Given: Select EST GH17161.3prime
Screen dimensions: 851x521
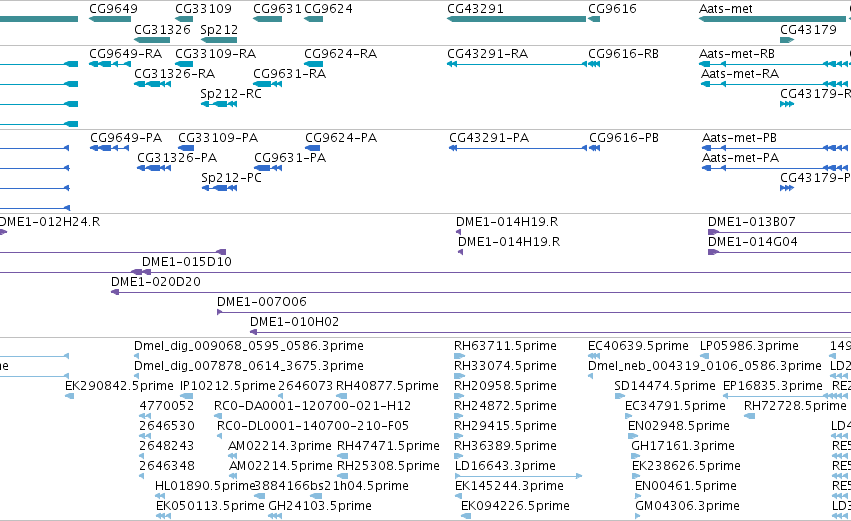Looking at the screenshot, I should [x=683, y=446].
